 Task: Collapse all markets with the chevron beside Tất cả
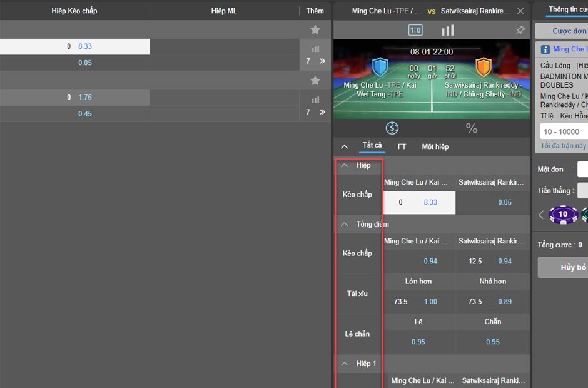(344, 146)
